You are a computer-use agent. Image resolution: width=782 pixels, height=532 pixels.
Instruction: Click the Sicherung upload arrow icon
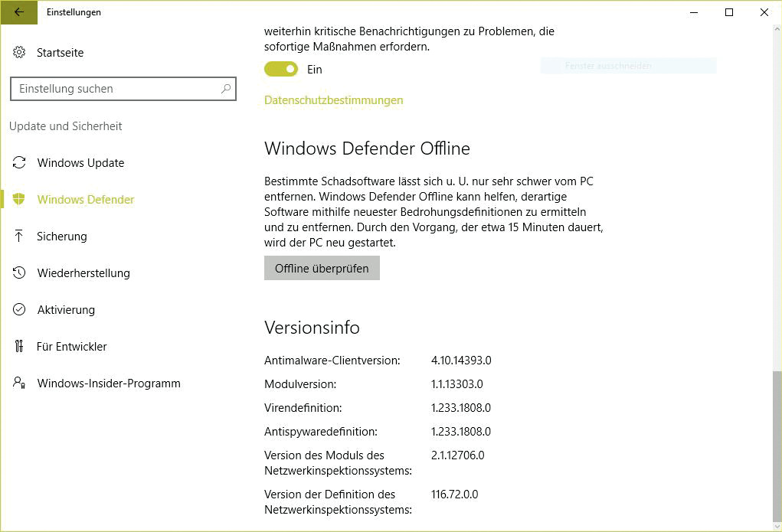tap(19, 237)
